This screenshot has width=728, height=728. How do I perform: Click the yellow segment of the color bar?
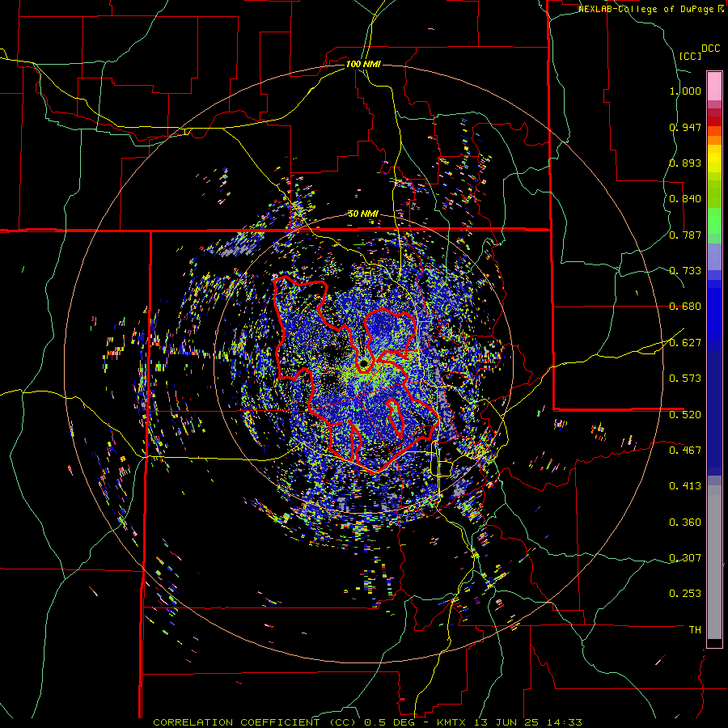[x=714, y=159]
